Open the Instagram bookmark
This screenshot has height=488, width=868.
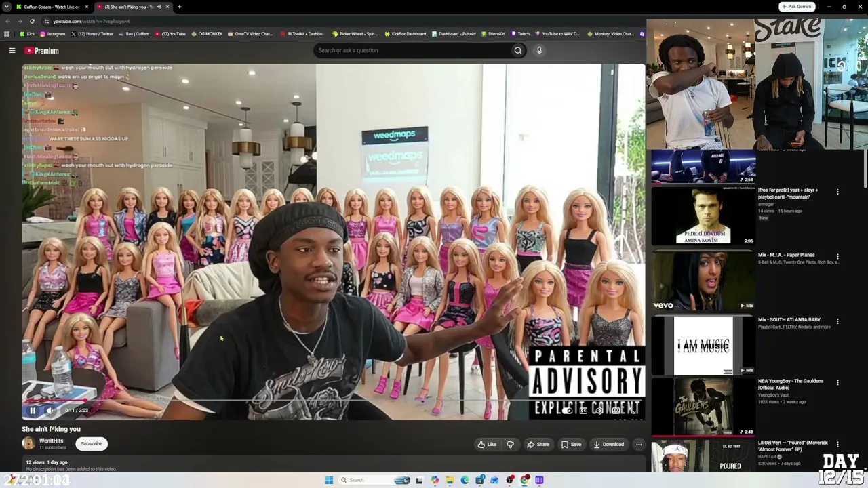(x=53, y=34)
